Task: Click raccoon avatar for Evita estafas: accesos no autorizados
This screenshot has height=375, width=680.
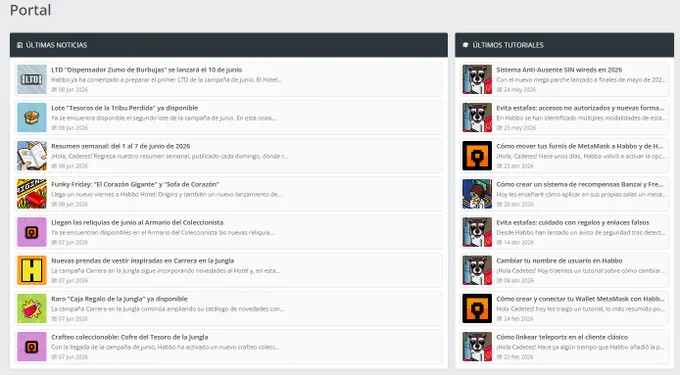Action: click(x=477, y=117)
